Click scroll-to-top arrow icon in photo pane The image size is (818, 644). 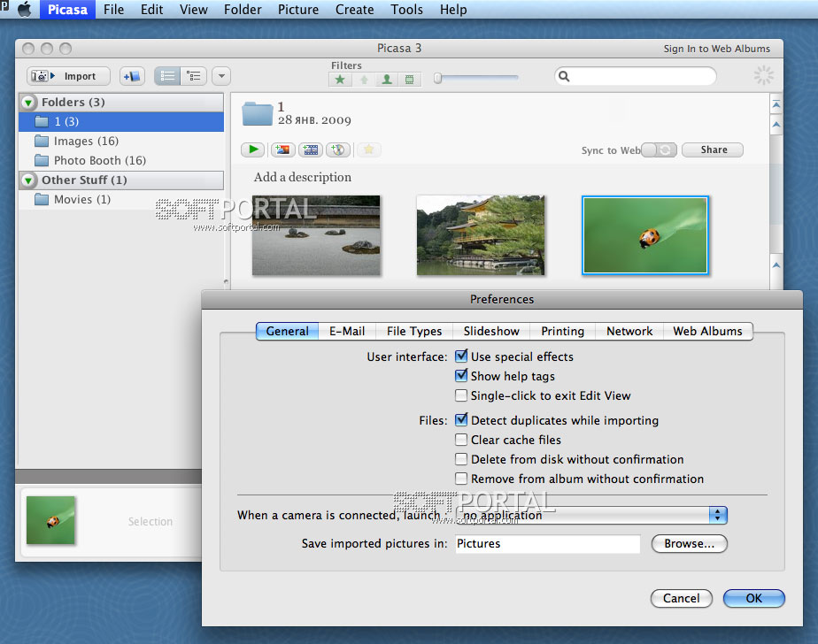[776, 104]
